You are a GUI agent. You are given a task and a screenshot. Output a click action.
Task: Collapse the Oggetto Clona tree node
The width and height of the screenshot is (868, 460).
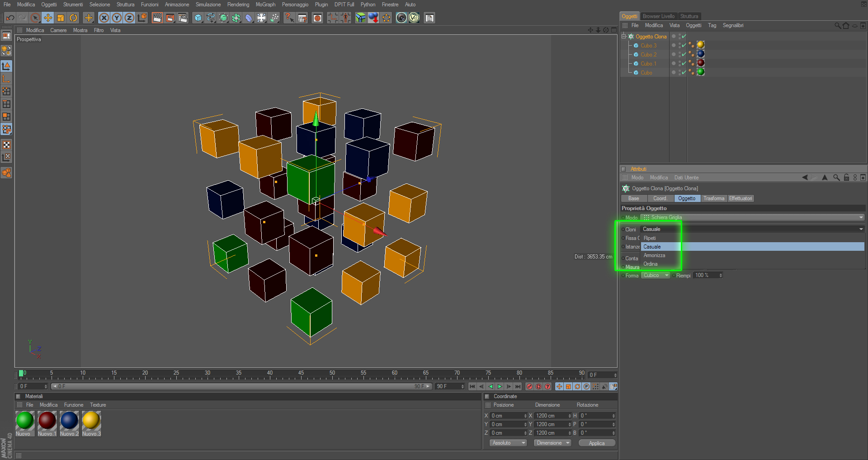624,36
